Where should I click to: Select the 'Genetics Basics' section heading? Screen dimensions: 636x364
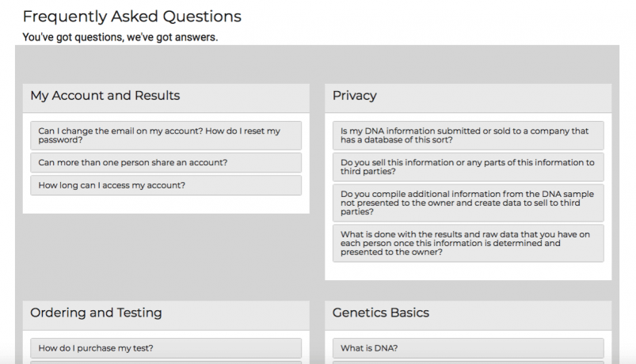tap(381, 313)
